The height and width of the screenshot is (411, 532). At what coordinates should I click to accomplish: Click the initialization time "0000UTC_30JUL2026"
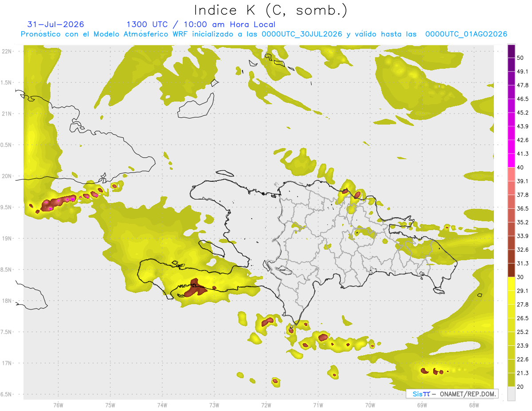point(301,34)
